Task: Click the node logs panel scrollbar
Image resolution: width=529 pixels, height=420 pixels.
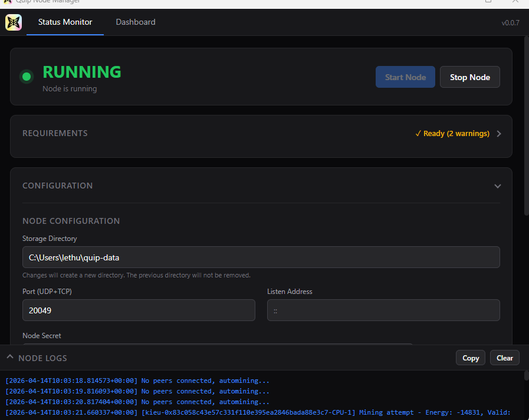Action: coord(526,375)
